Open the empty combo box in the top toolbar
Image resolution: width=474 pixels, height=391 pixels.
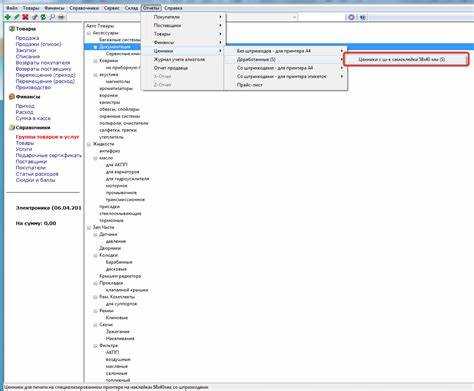click(262, 17)
